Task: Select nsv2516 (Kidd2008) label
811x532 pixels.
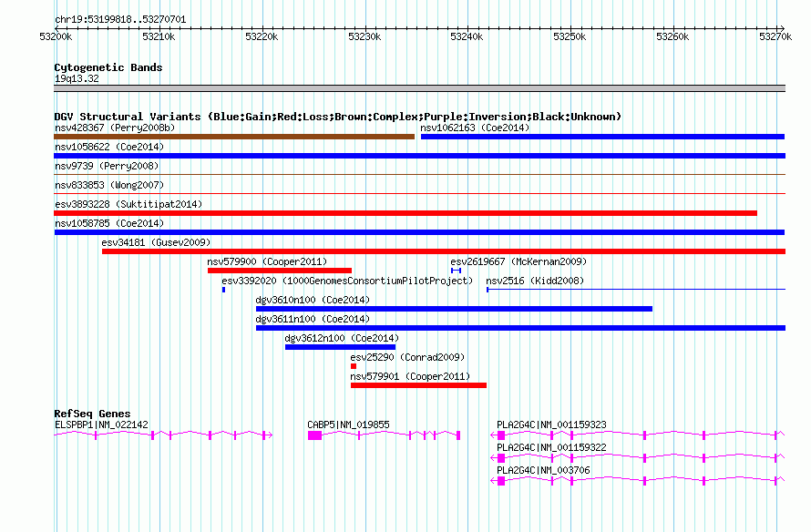Action: click(x=535, y=281)
